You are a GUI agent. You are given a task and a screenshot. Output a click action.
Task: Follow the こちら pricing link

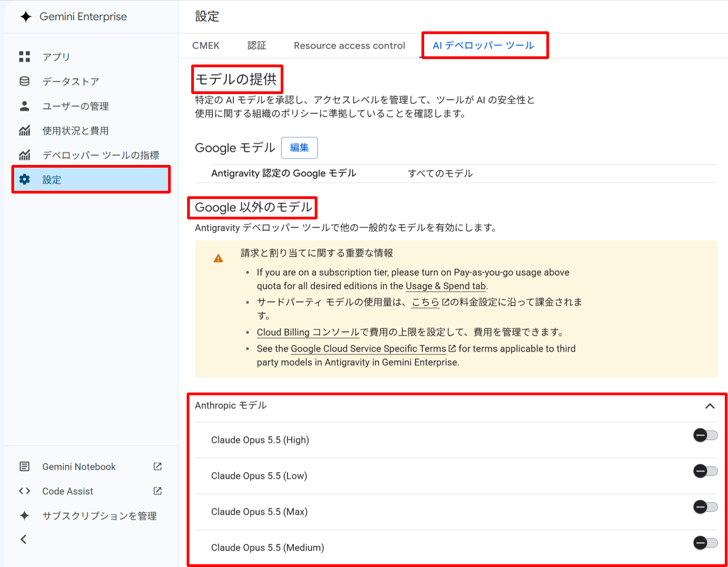(x=426, y=302)
